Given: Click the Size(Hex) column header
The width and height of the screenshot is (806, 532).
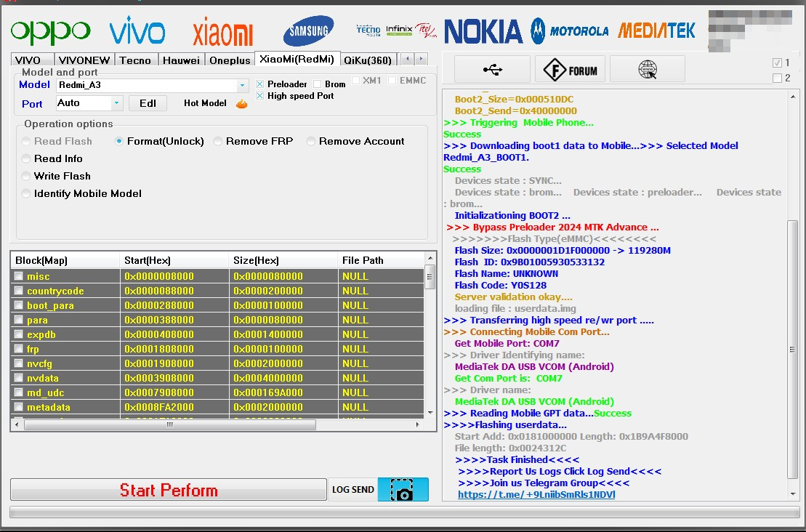Looking at the screenshot, I should coord(283,260).
